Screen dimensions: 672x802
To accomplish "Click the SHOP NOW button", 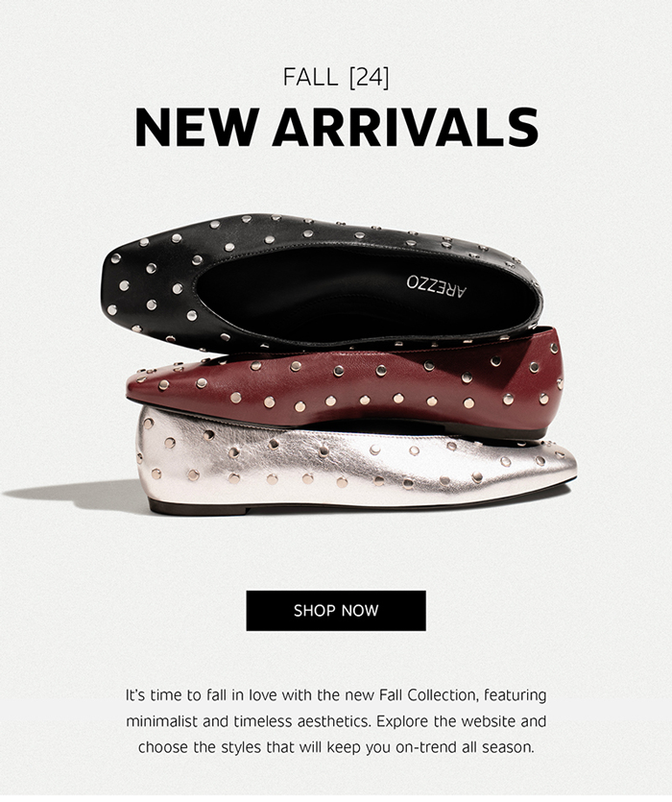I will pyautogui.click(x=335, y=610).
